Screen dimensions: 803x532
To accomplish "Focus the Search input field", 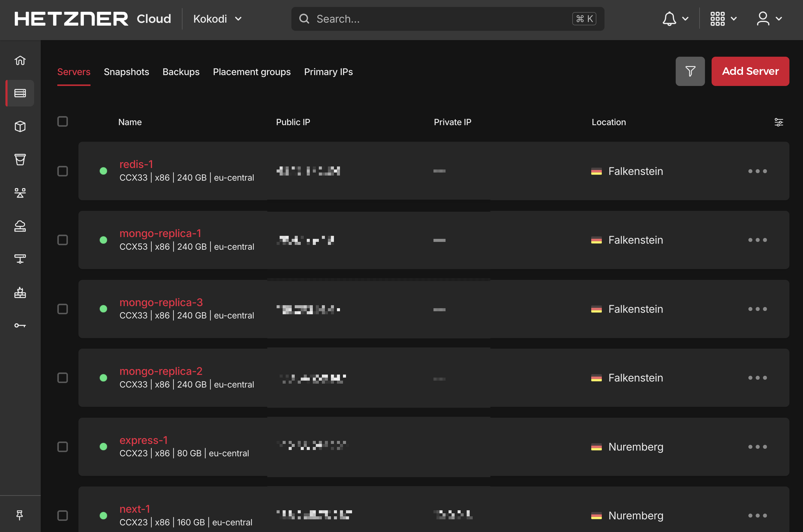I will (441, 19).
